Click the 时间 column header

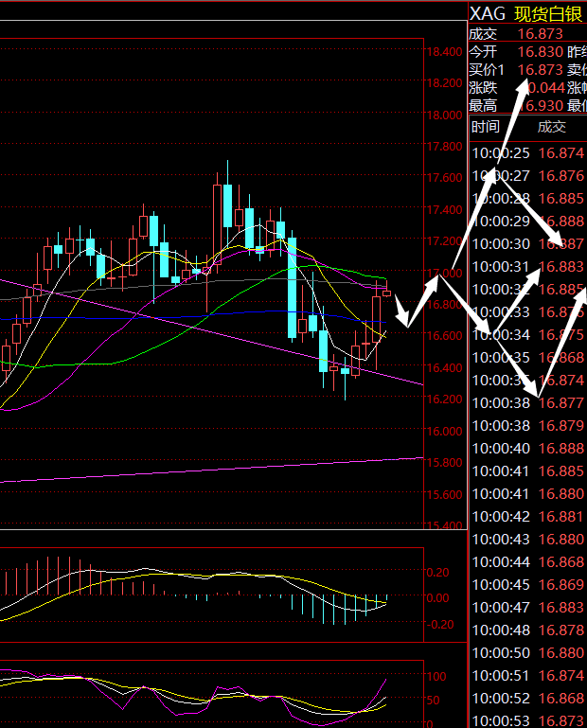point(486,126)
